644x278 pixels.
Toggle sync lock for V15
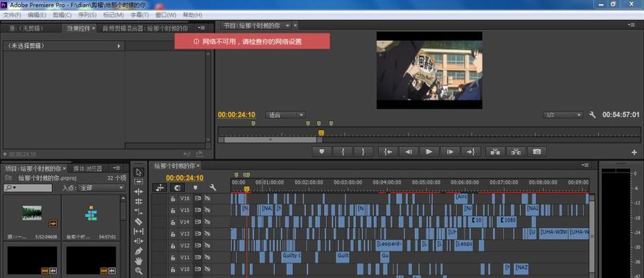[198, 210]
